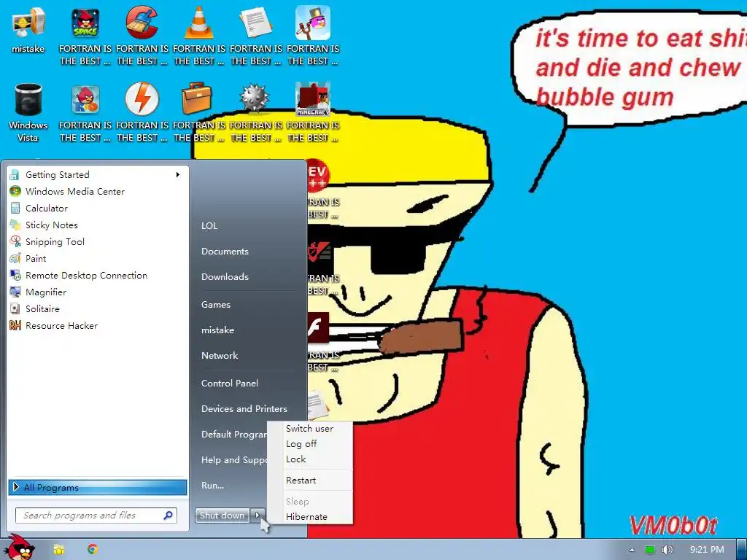747x560 pixels.
Task: Open the Run... dialog
Action: coord(212,485)
